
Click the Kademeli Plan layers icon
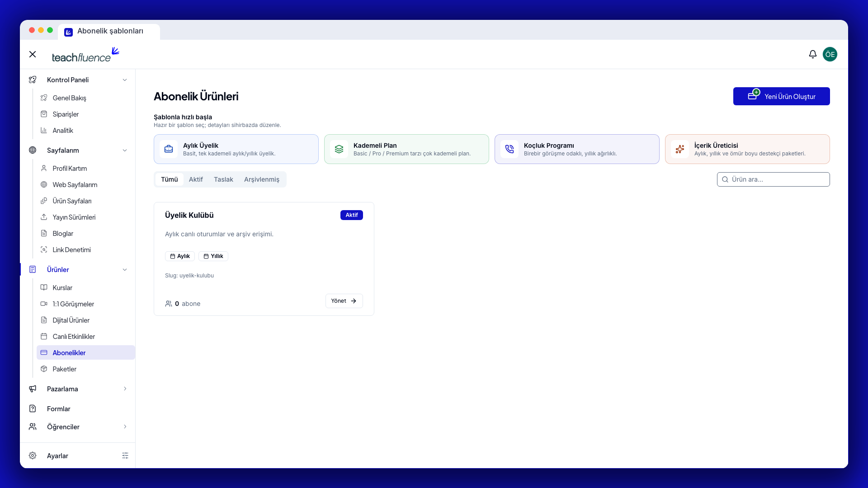click(x=339, y=149)
